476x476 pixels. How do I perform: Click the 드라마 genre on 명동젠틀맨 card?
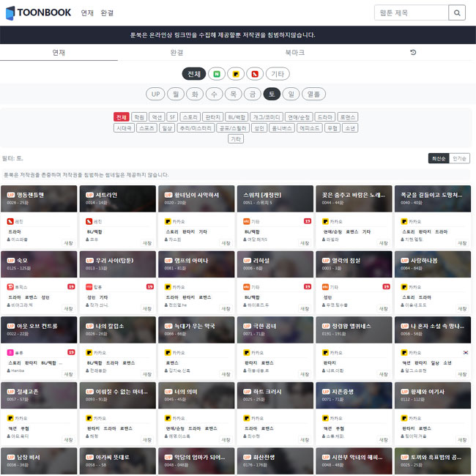[15, 231]
